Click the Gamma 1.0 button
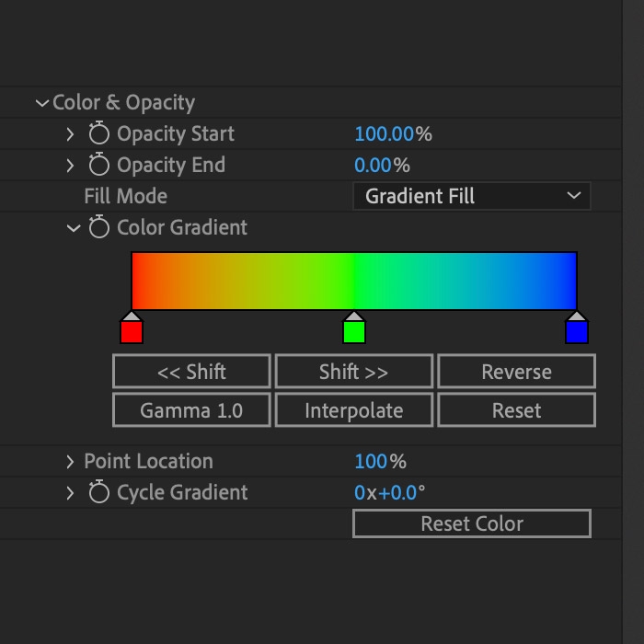Image resolution: width=644 pixels, height=644 pixels. pyautogui.click(x=191, y=410)
